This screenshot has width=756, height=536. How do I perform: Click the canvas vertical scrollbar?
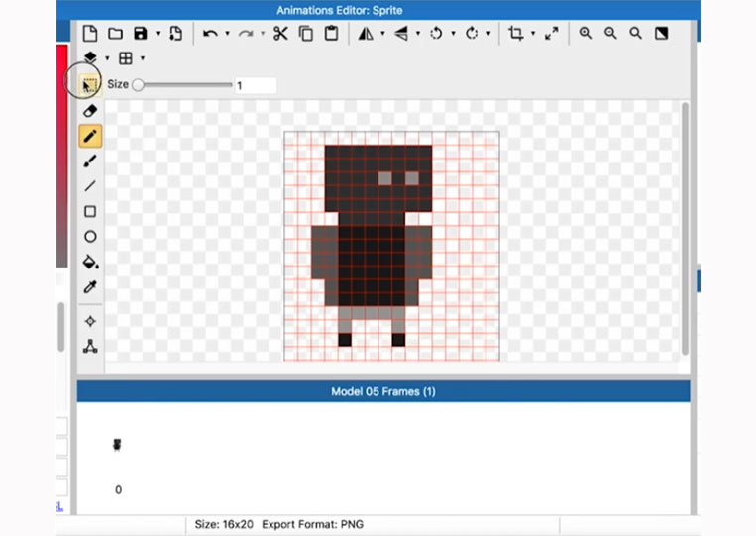685,229
